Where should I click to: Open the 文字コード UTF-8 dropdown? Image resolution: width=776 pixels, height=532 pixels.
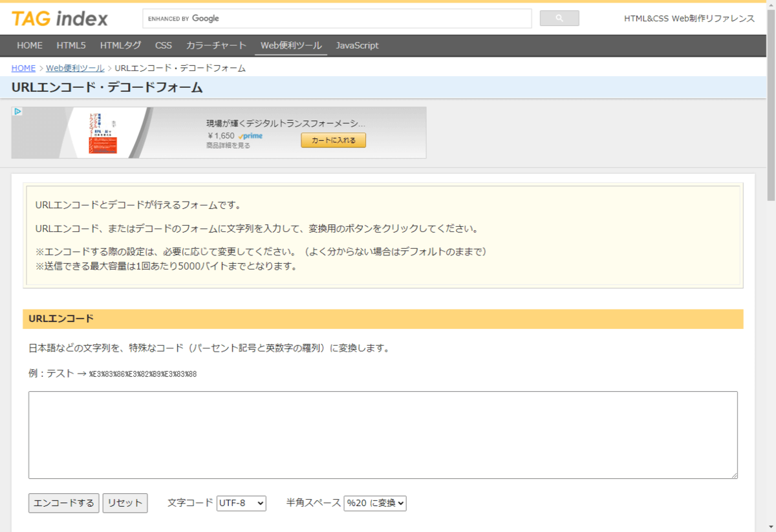tap(241, 503)
